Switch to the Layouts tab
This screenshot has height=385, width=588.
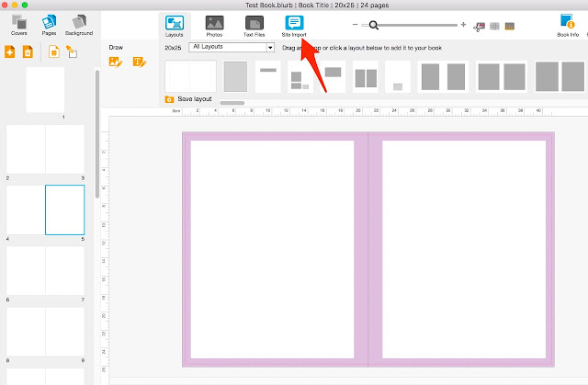click(175, 26)
